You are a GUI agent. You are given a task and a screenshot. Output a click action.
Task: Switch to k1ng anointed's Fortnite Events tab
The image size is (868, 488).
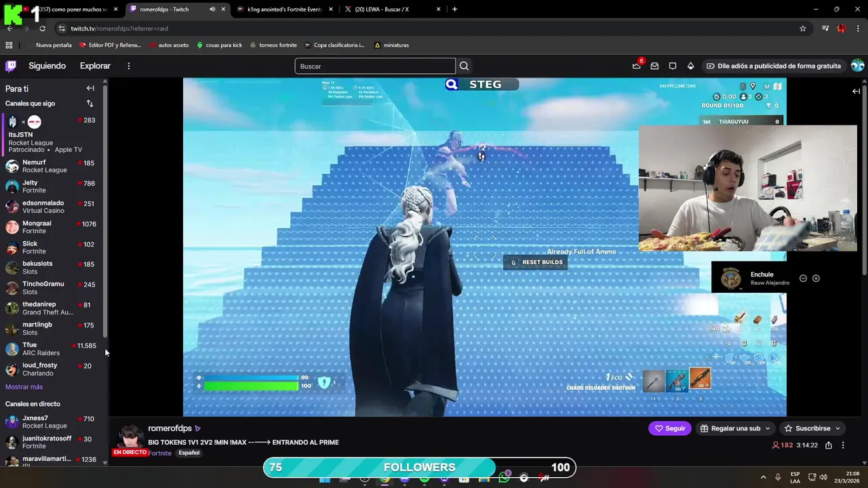tap(283, 9)
